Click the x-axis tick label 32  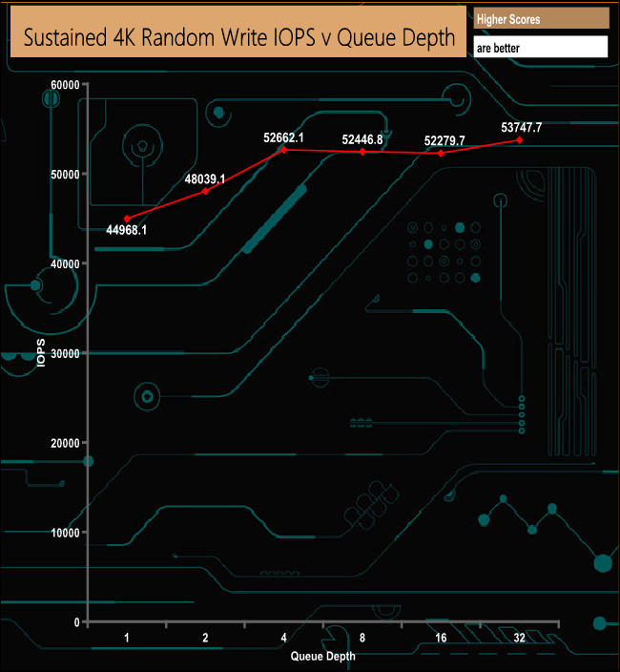[x=520, y=638]
